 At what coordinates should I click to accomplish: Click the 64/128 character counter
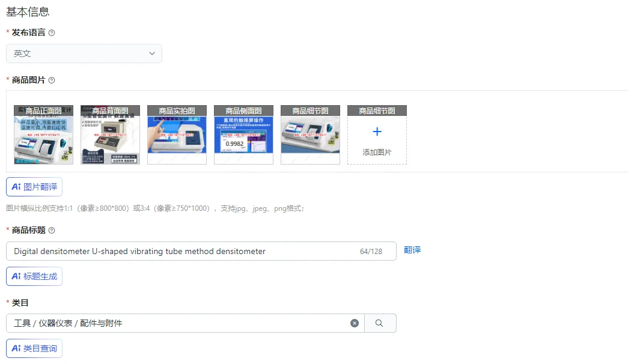371,252
